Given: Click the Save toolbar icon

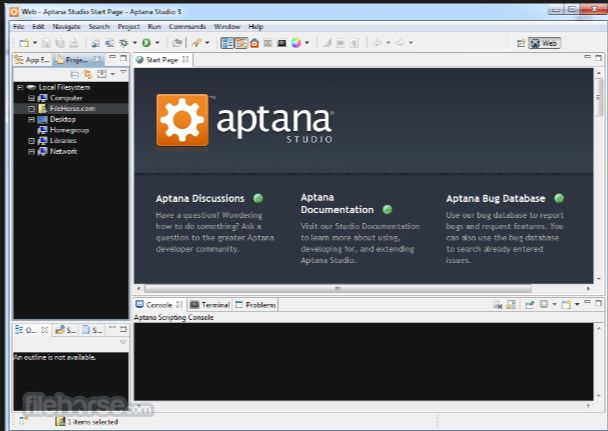Looking at the screenshot, I should pos(46,43).
